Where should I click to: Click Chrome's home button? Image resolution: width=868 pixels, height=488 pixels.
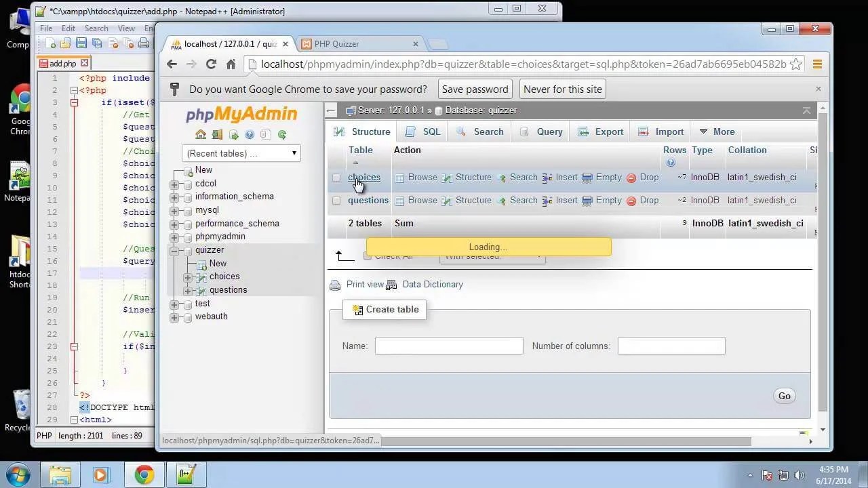231,64
